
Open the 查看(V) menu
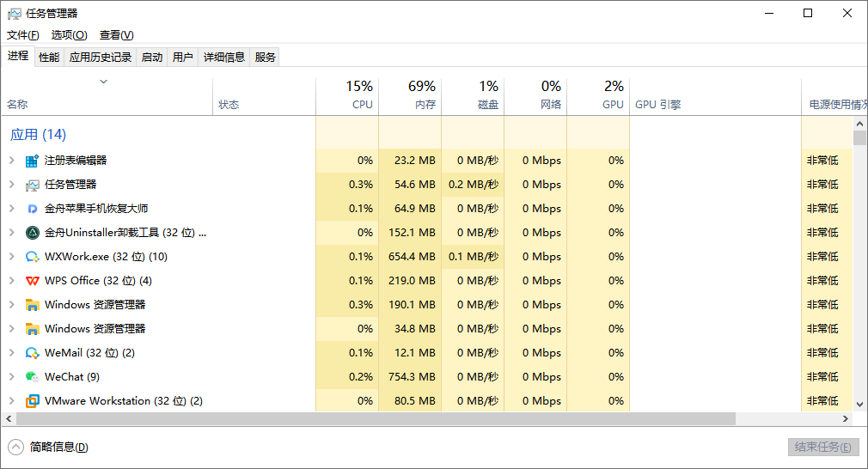click(x=116, y=35)
